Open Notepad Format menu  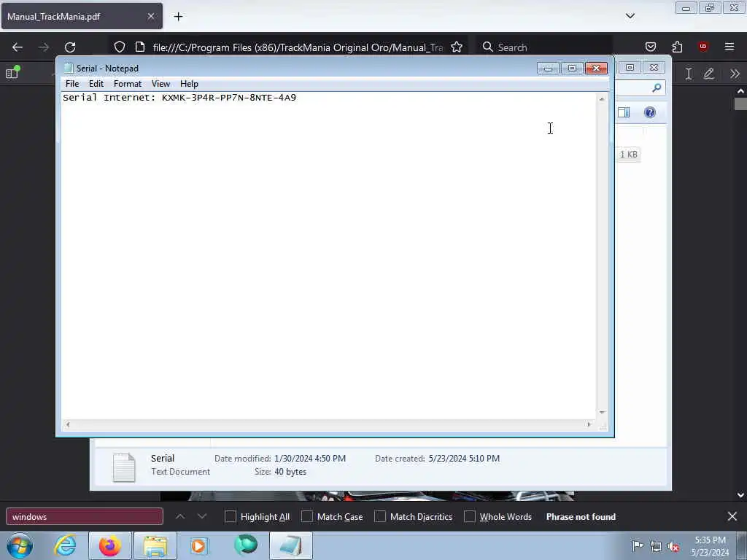tap(128, 84)
